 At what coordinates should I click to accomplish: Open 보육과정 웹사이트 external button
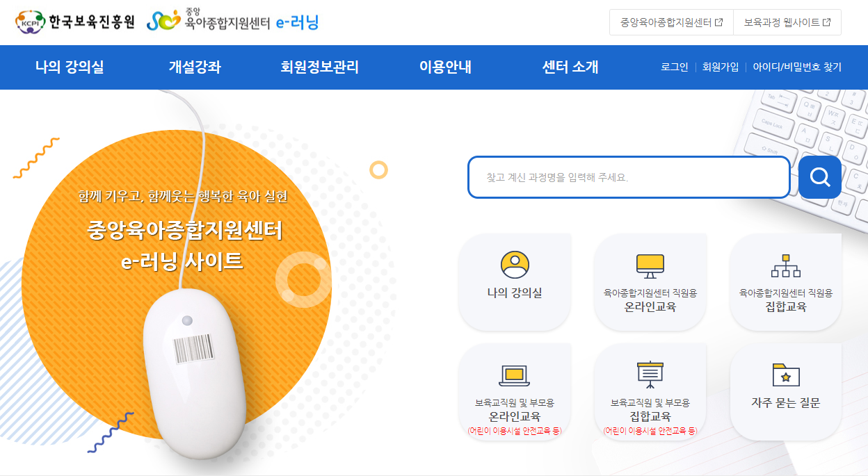coord(787,22)
